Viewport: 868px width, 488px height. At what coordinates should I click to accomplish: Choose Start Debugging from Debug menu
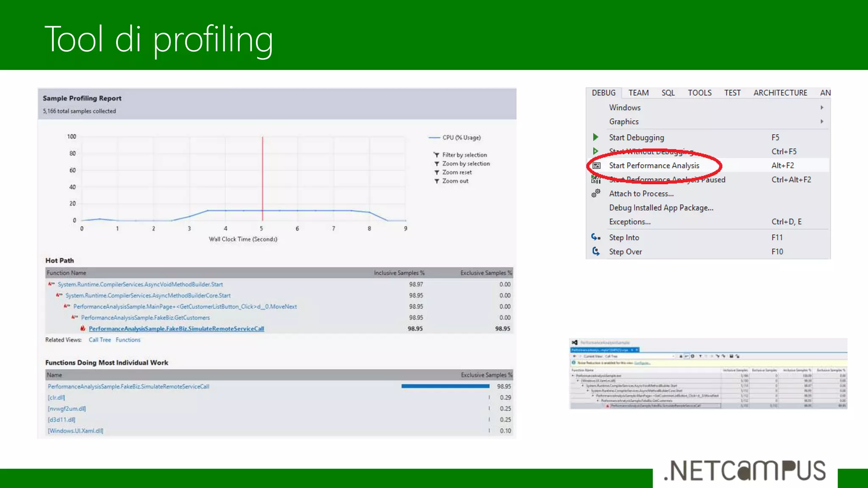(x=708, y=137)
